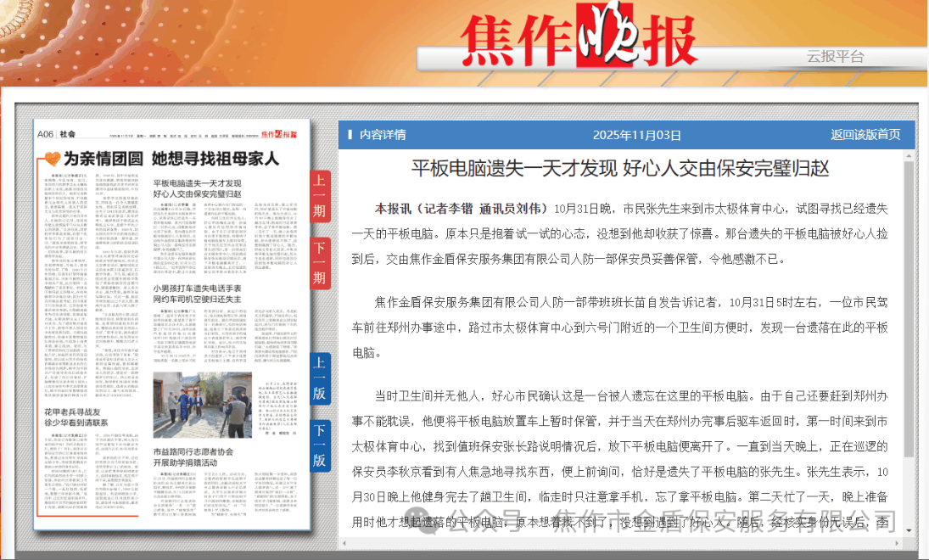
Task: Click the scroll-up arrow of article scrollbar
Action: point(909,155)
